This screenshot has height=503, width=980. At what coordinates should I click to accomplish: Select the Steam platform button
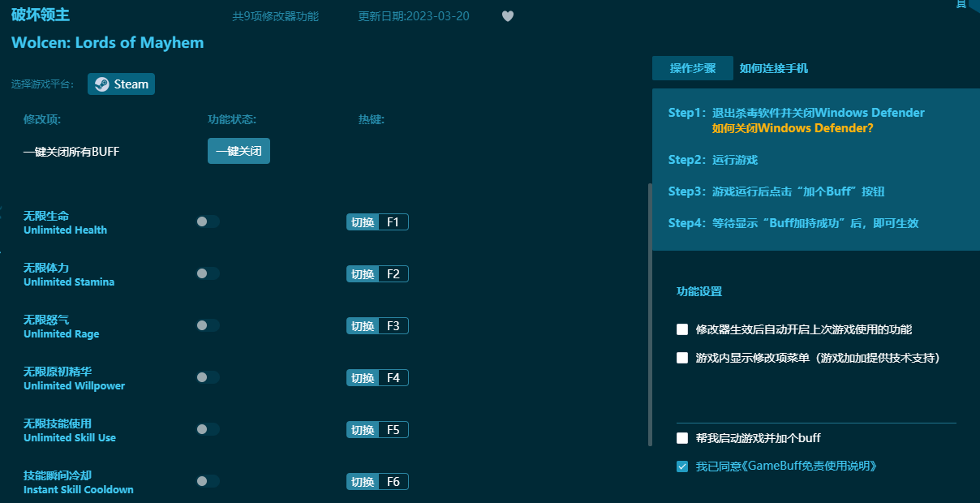pyautogui.click(x=121, y=84)
